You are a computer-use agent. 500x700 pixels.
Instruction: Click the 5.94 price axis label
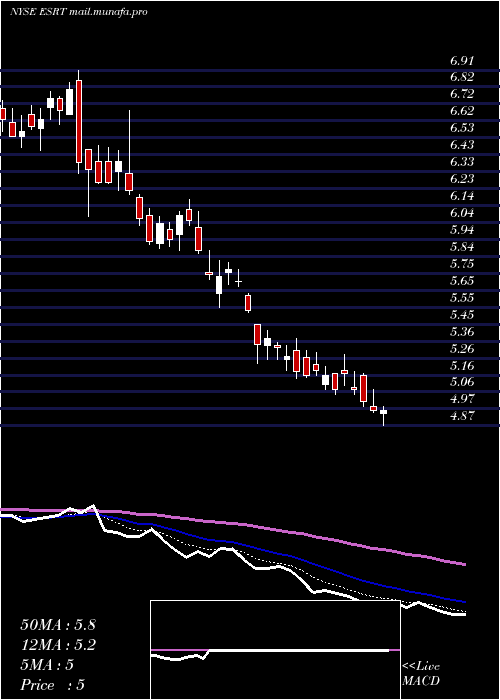tap(462, 230)
